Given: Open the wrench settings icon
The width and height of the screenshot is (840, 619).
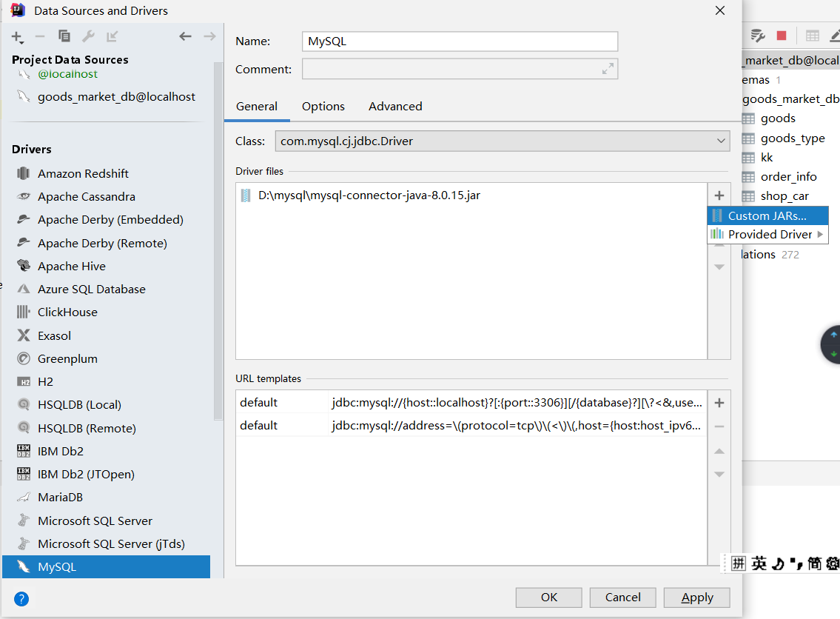Looking at the screenshot, I should pyautogui.click(x=88, y=36).
